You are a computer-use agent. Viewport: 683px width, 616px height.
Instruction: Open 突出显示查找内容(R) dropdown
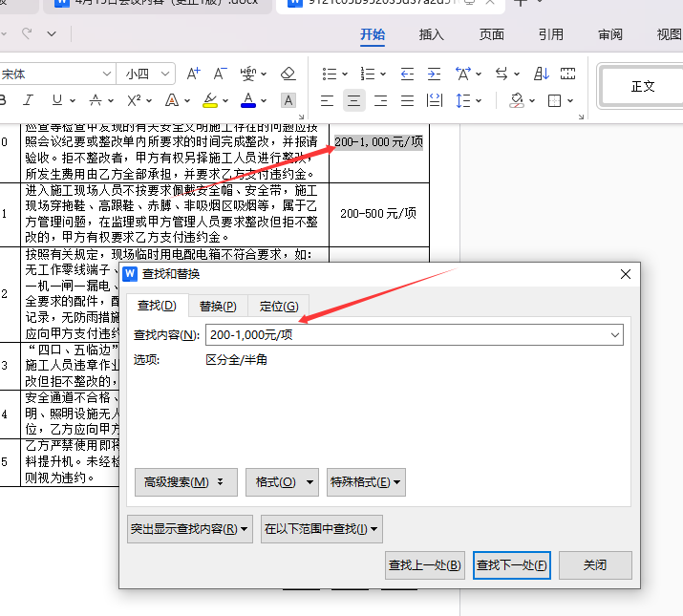click(190, 529)
